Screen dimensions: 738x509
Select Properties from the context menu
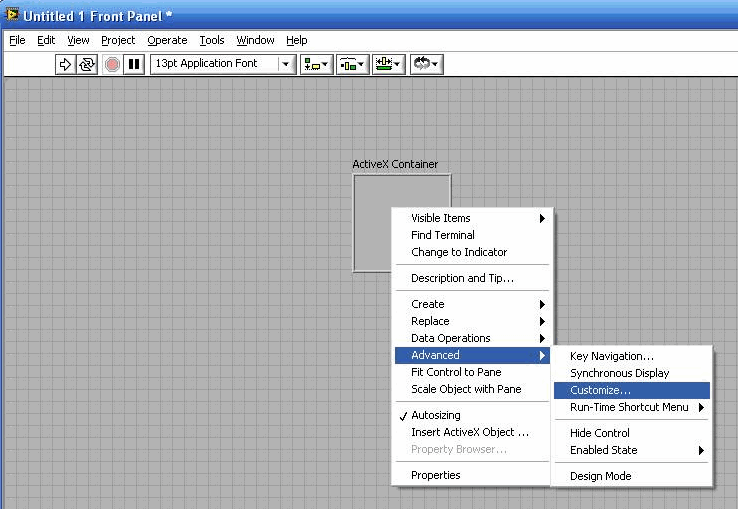click(x=435, y=475)
